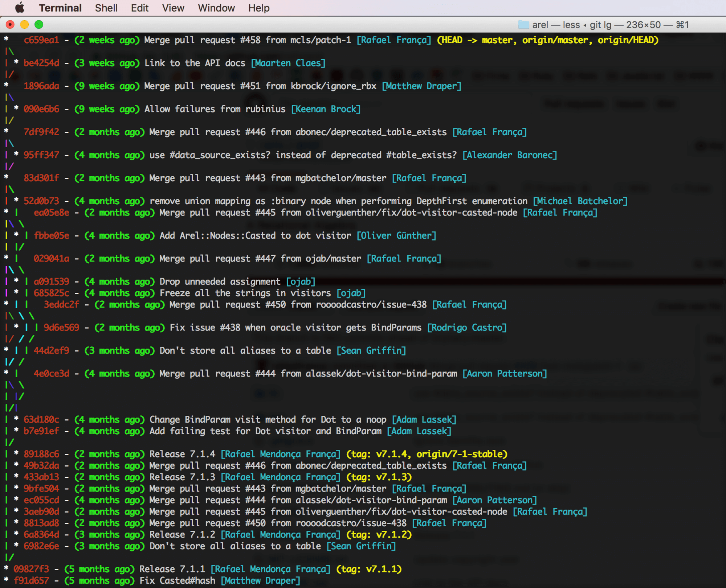Open the Help menu

coord(259,8)
